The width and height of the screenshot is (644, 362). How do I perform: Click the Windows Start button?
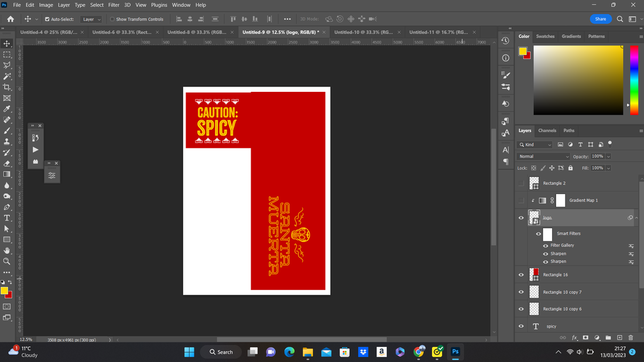189,351
